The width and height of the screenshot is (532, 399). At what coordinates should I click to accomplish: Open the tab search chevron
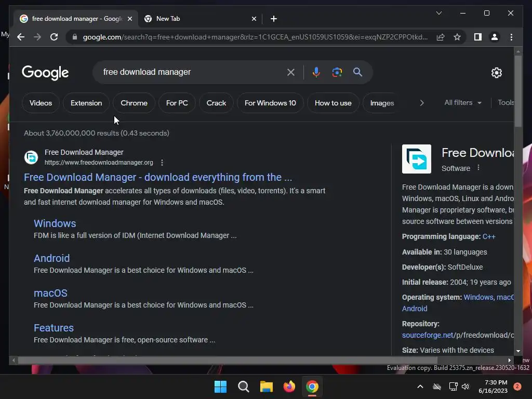(438, 13)
